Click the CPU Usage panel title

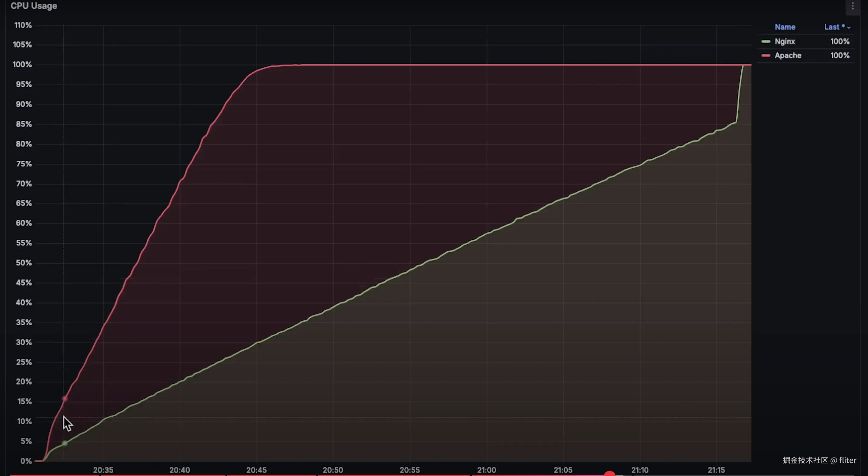(x=34, y=6)
